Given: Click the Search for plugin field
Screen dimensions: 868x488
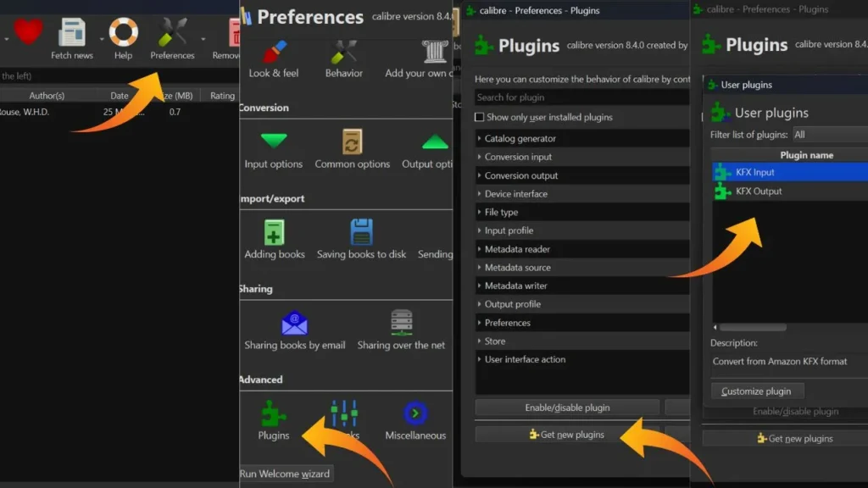Looking at the screenshot, I should [x=582, y=97].
